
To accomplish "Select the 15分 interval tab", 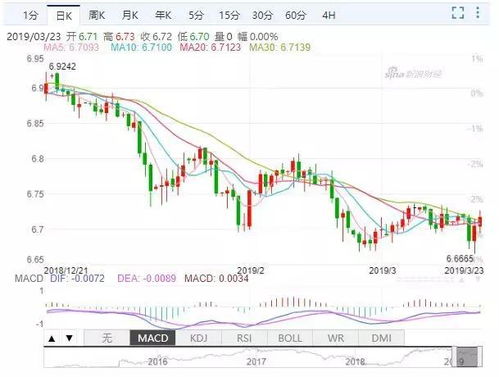I will 229,15.
